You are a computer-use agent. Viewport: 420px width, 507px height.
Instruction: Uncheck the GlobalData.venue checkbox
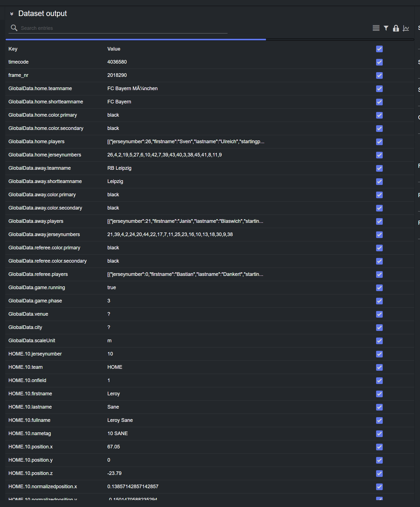(x=379, y=314)
